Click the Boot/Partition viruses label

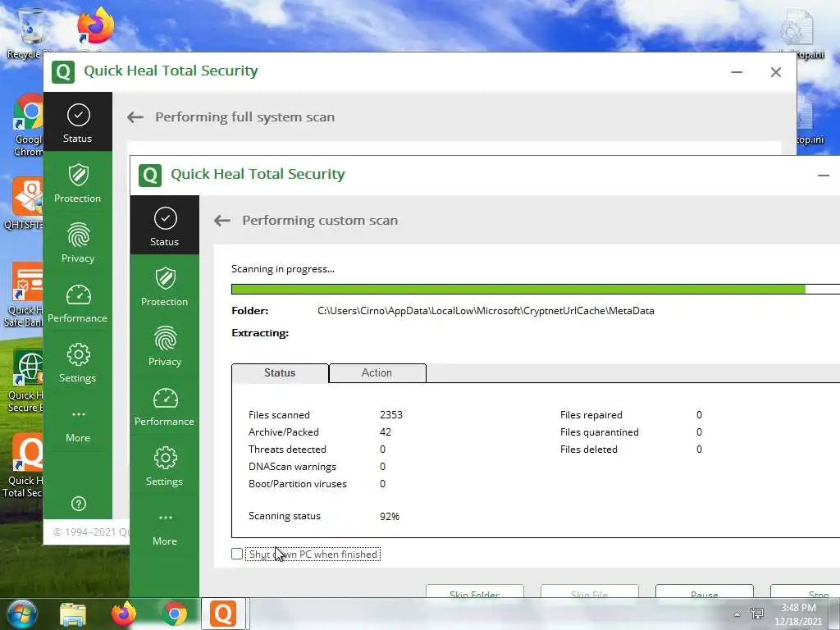[297, 484]
